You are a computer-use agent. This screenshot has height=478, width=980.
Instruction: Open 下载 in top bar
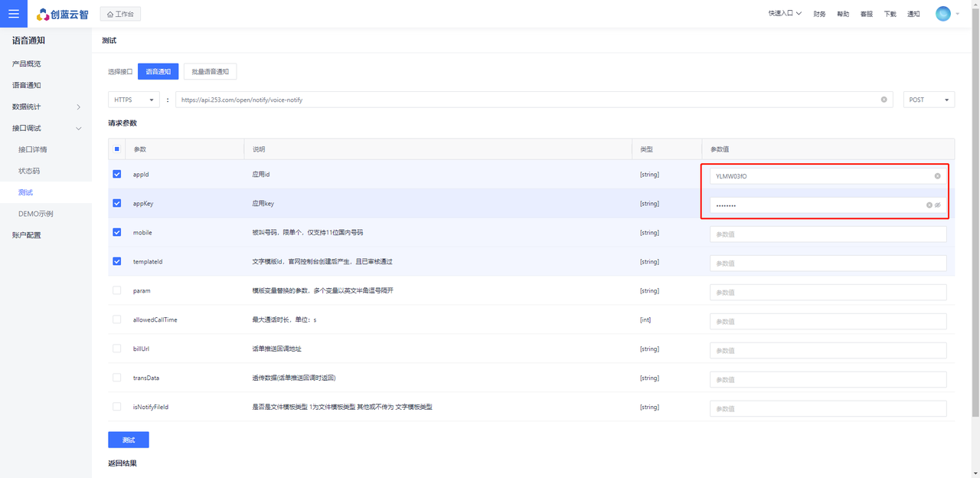click(890, 14)
